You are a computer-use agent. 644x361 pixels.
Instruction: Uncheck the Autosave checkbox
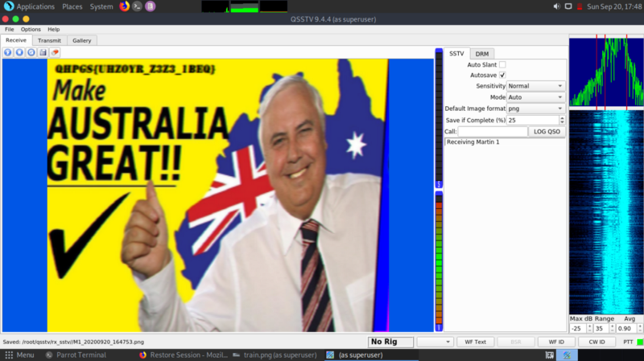(502, 75)
